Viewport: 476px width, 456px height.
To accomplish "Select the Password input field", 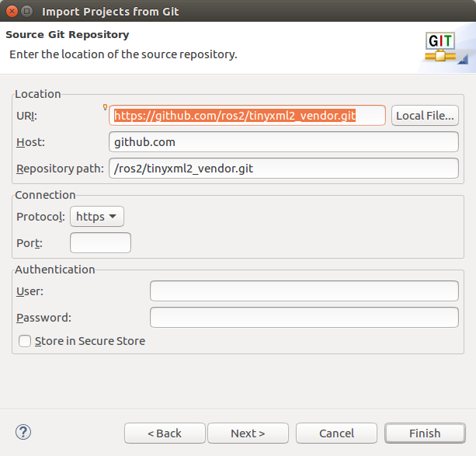I will point(304,317).
